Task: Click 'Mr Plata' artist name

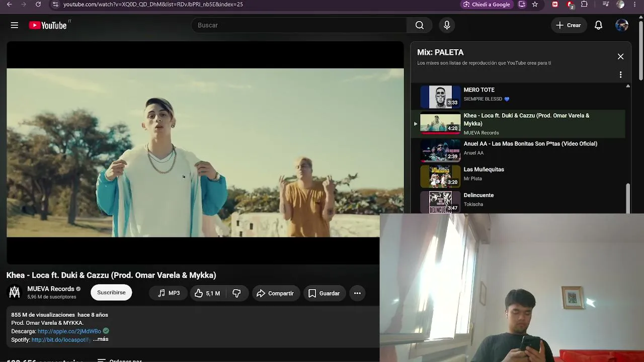Action: tap(473, 178)
